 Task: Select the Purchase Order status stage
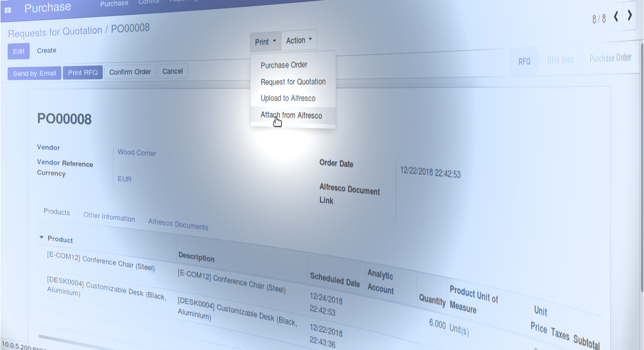611,58
